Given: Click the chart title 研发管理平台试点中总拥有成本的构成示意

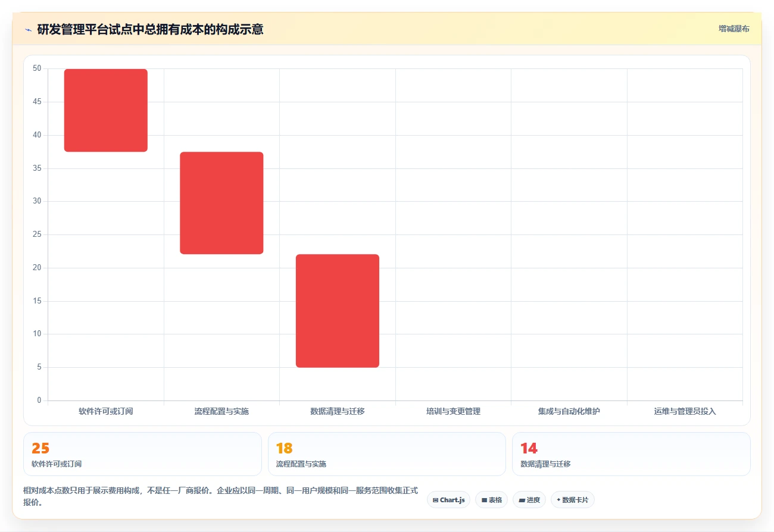Looking at the screenshot, I should [150, 29].
